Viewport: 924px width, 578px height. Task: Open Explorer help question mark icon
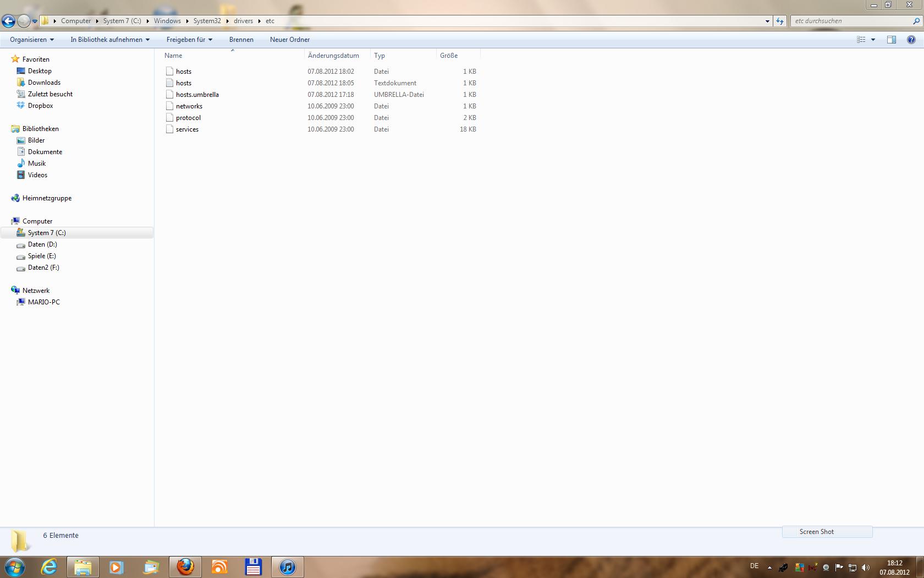click(911, 40)
